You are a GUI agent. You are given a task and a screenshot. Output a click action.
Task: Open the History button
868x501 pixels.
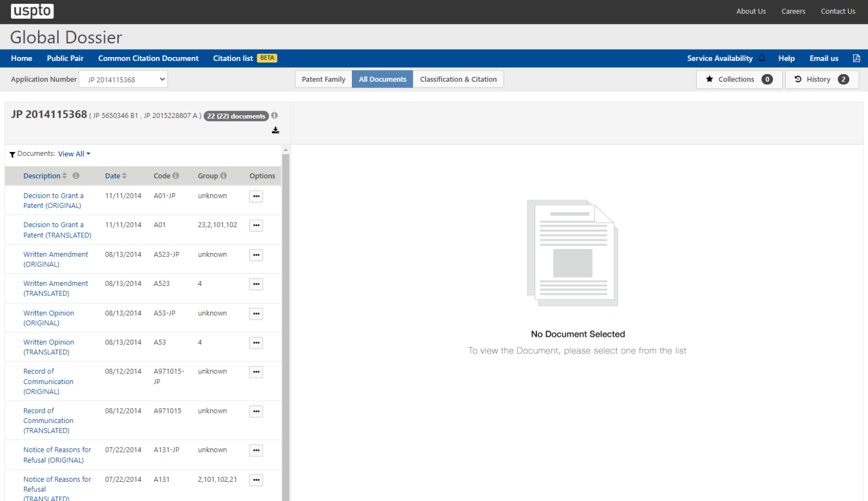point(821,79)
